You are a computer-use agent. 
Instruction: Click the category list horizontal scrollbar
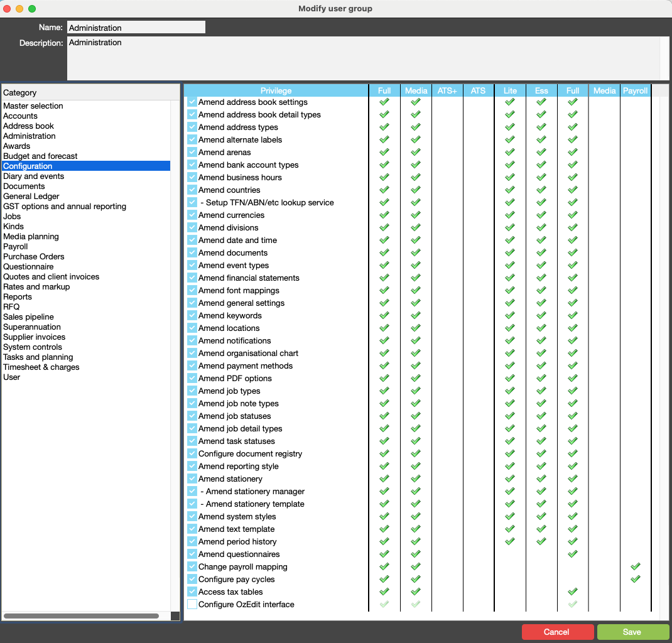tap(82, 615)
